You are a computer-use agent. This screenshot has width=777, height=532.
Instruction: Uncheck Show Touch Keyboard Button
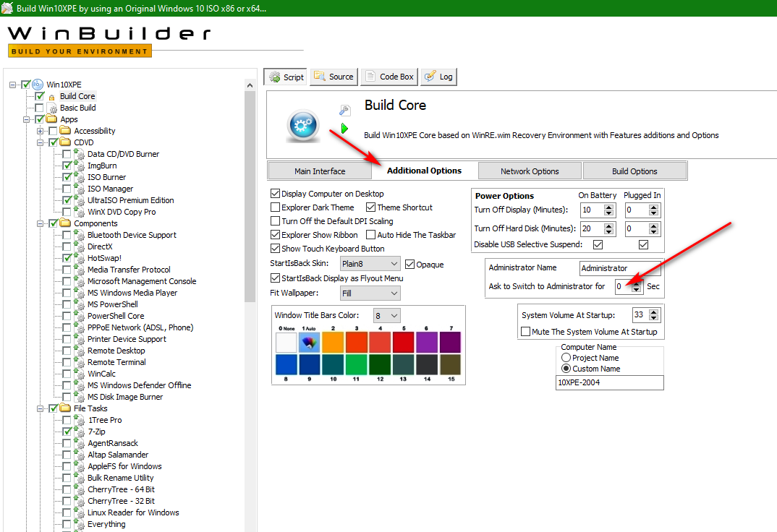click(x=275, y=249)
